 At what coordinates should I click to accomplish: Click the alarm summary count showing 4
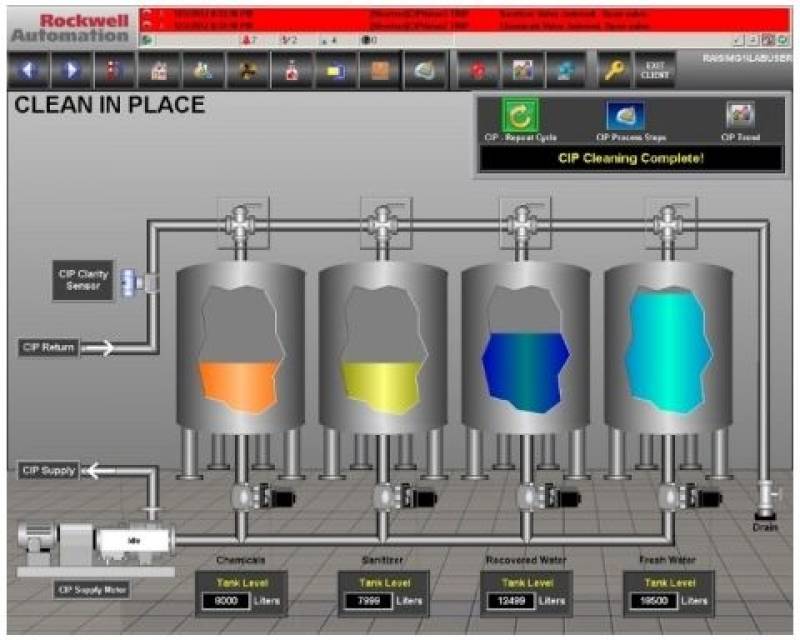coord(328,40)
